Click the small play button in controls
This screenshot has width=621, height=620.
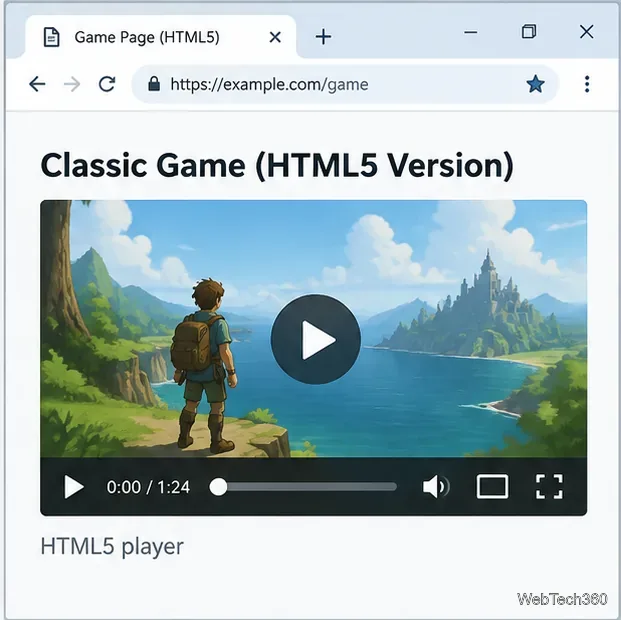[74, 486]
